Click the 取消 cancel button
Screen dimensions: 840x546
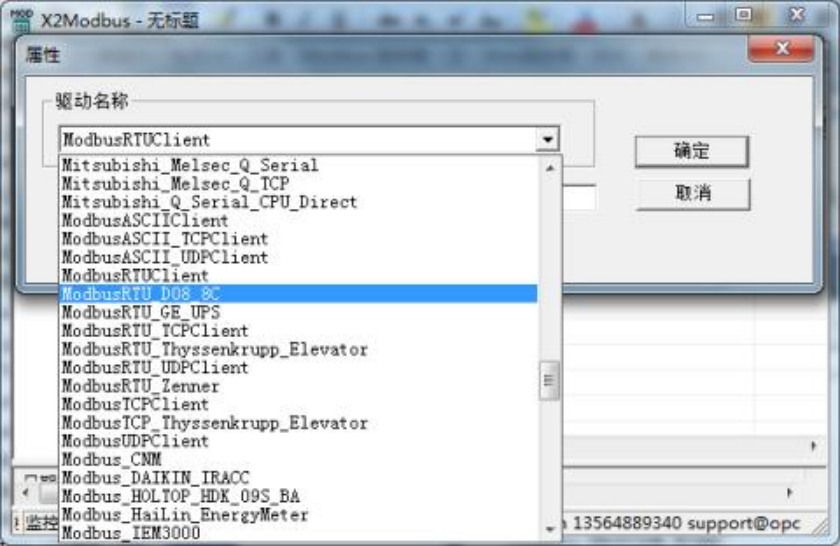[693, 193]
